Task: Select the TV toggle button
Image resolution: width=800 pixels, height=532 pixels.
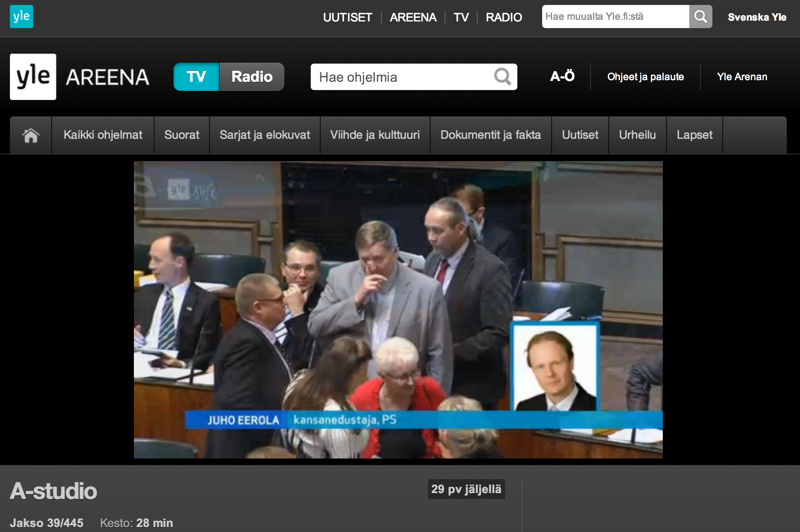Action: (x=196, y=77)
